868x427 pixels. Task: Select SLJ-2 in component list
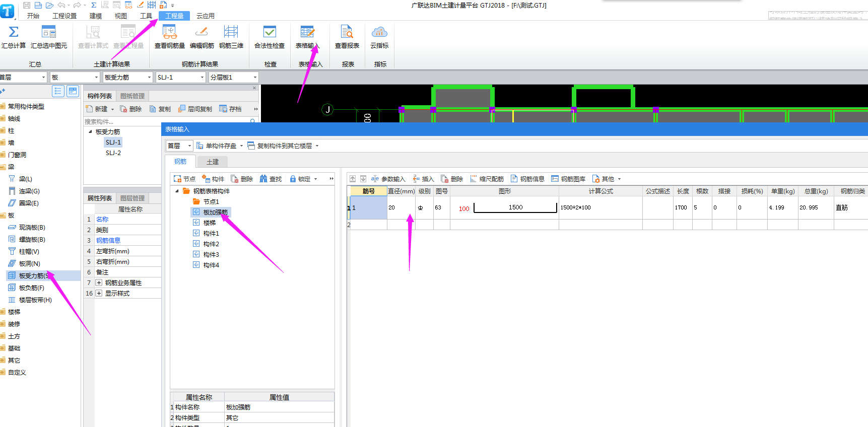tap(113, 153)
